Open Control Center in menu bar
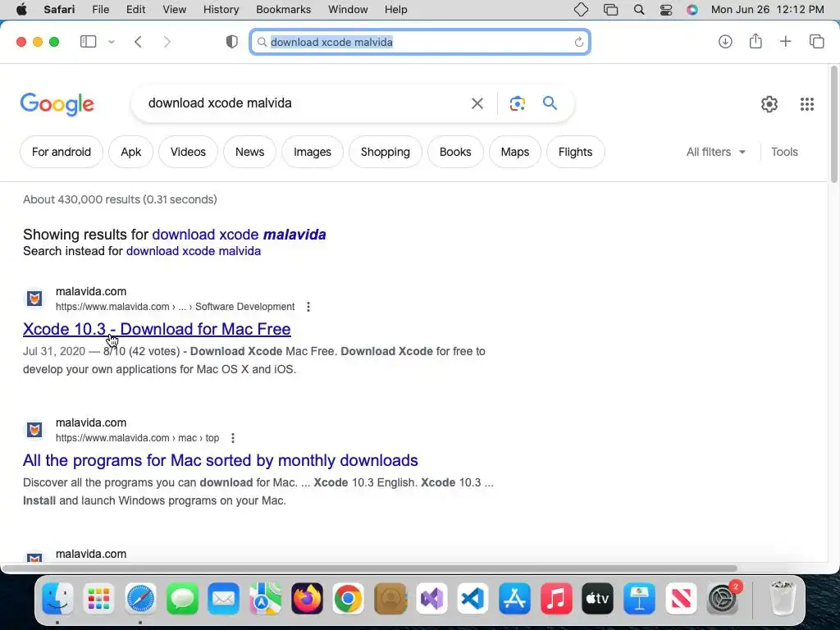Image resolution: width=840 pixels, height=630 pixels. tap(666, 10)
